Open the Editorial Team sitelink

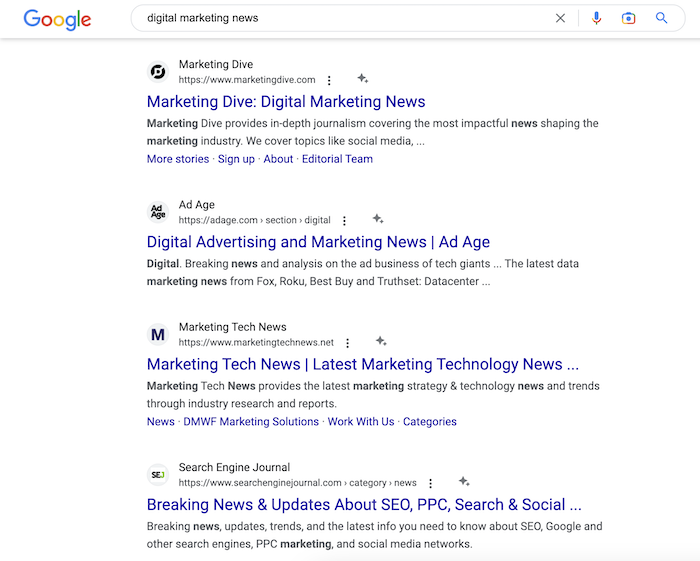tap(337, 159)
